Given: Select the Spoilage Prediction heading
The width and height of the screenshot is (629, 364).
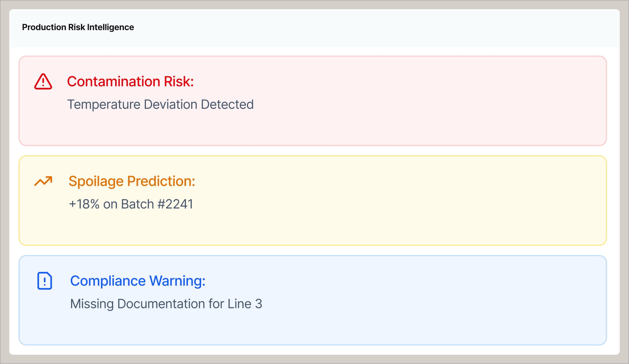Looking at the screenshot, I should pos(132,181).
